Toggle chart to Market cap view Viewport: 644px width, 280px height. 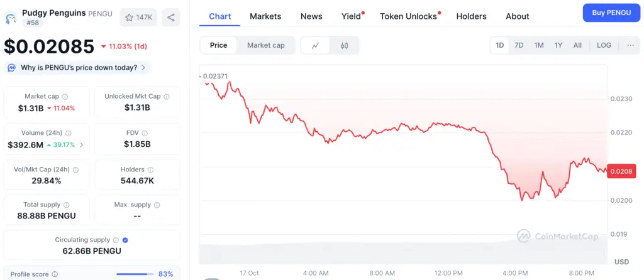pyautogui.click(x=265, y=45)
